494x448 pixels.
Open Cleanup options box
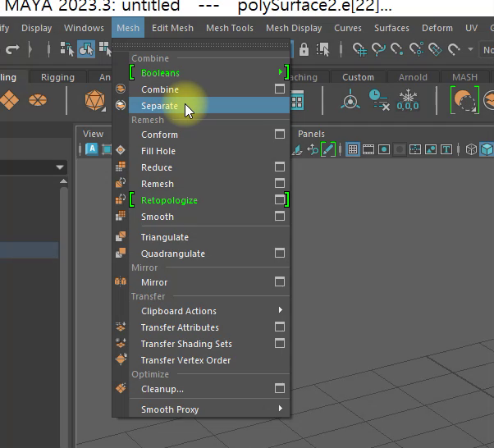[x=280, y=388]
